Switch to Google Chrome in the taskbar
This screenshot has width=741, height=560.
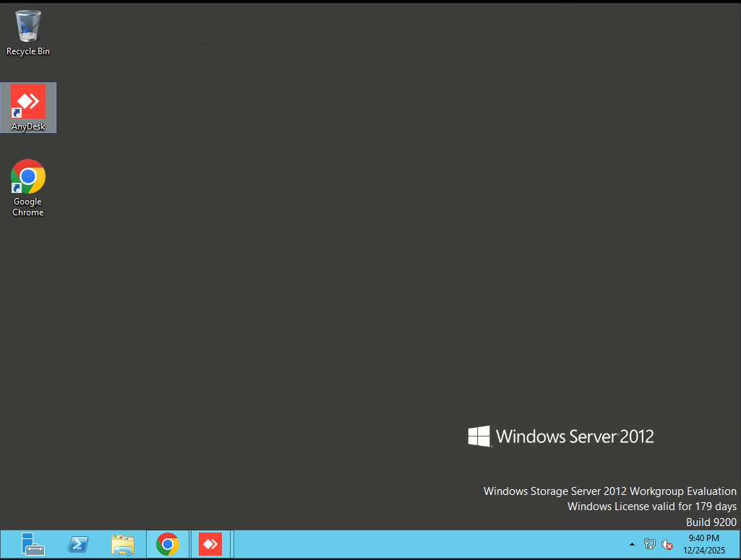[x=168, y=544]
